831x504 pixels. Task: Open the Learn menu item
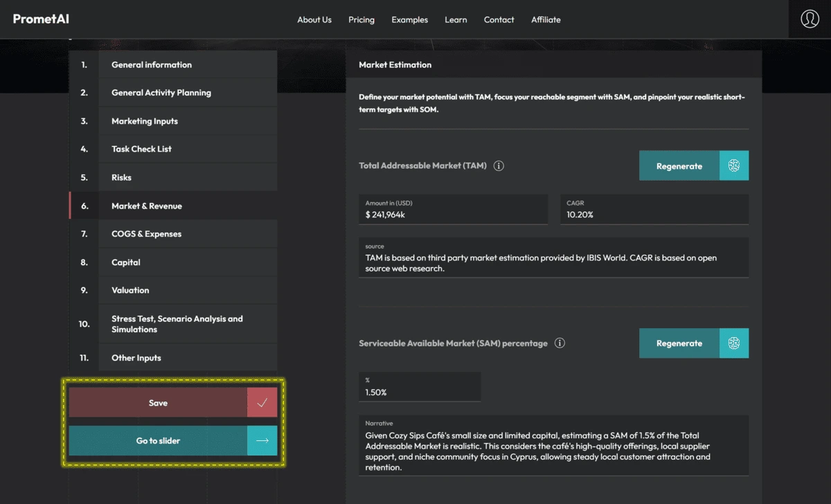tap(456, 19)
